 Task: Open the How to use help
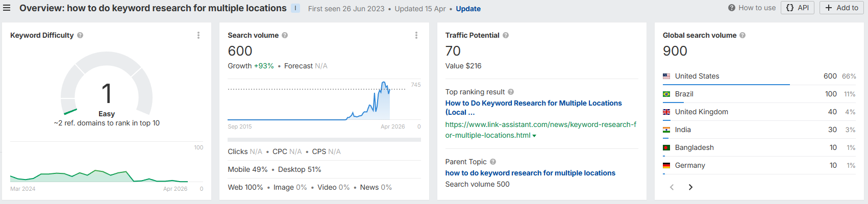(x=752, y=8)
